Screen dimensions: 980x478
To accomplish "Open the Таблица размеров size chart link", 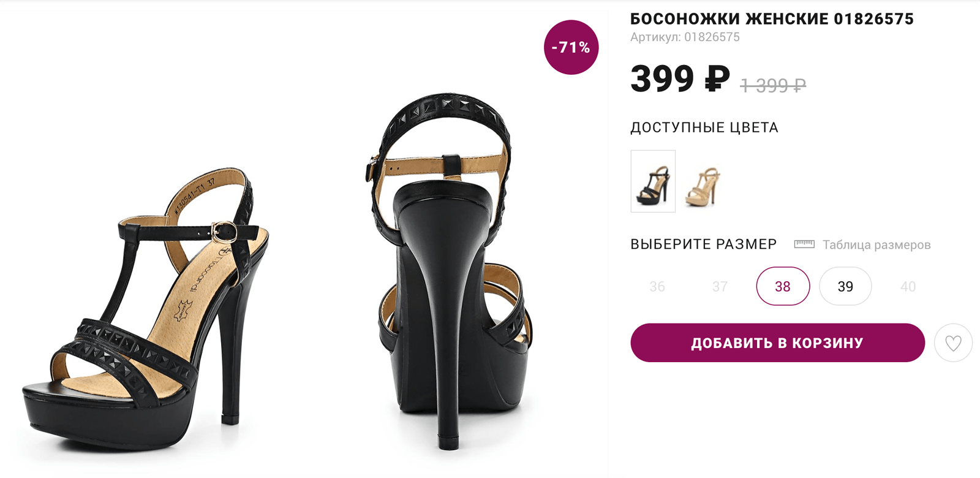I will [x=876, y=245].
